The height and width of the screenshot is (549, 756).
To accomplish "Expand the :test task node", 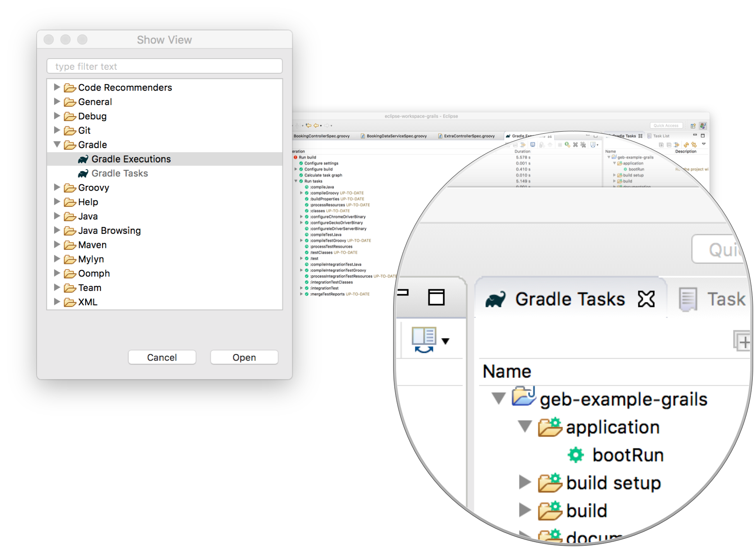I will (x=301, y=258).
